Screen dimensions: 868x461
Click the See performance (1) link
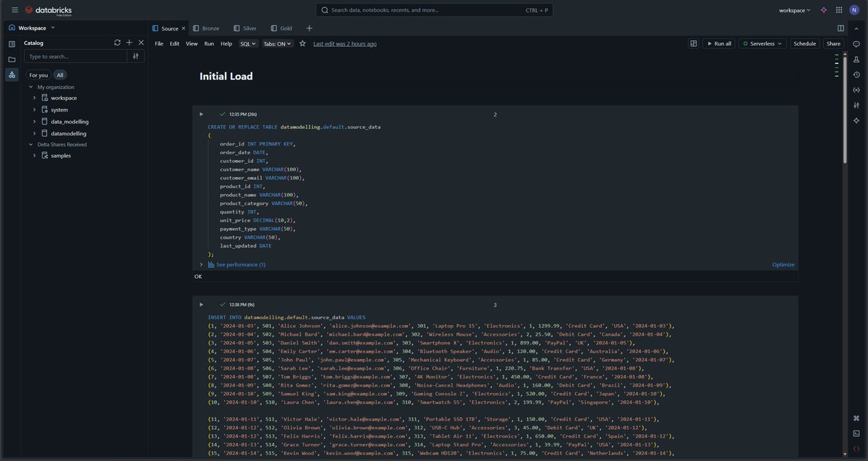pyautogui.click(x=241, y=265)
